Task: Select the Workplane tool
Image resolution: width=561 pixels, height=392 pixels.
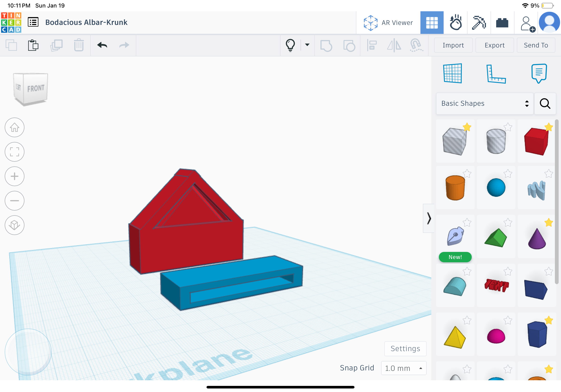Action: coord(452,73)
